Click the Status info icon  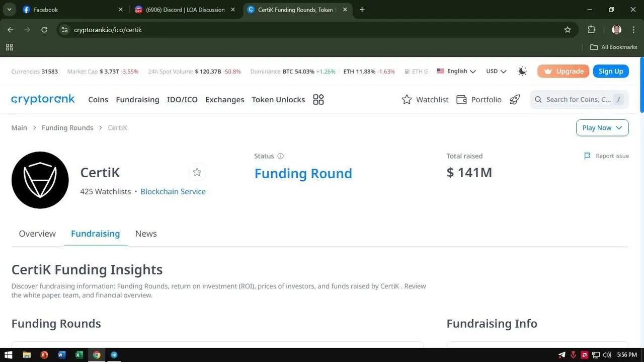coord(281,156)
